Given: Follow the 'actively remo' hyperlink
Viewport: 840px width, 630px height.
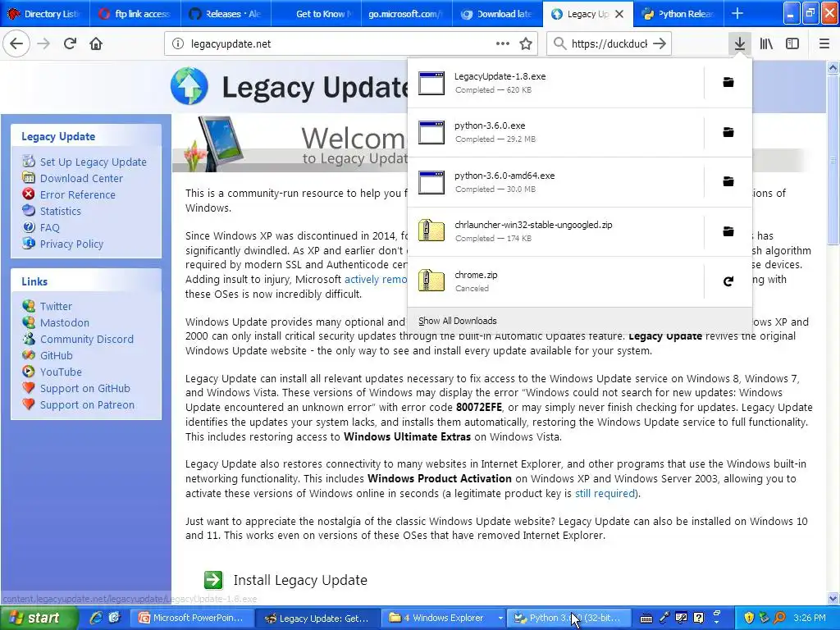Looking at the screenshot, I should click(376, 279).
